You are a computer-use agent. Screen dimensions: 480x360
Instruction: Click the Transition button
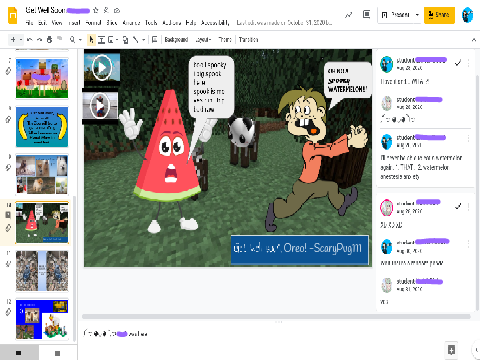click(248, 40)
